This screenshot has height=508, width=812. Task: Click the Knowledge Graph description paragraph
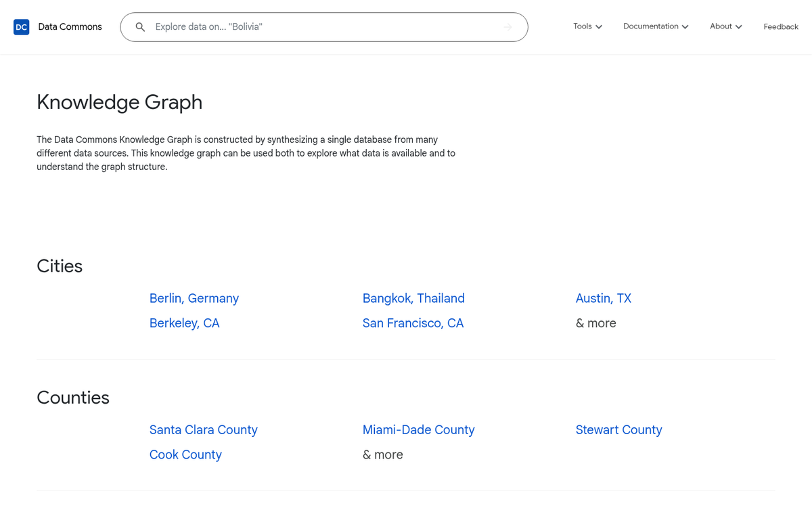point(246,153)
